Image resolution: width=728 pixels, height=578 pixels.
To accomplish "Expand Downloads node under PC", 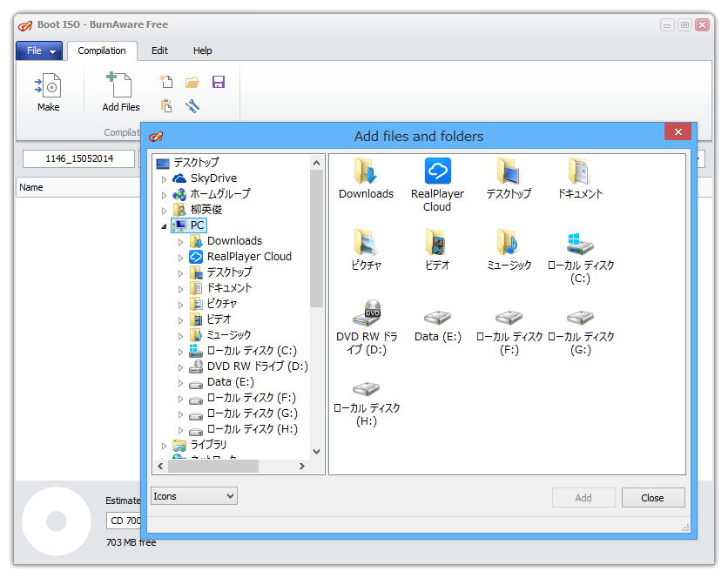I will point(180,242).
